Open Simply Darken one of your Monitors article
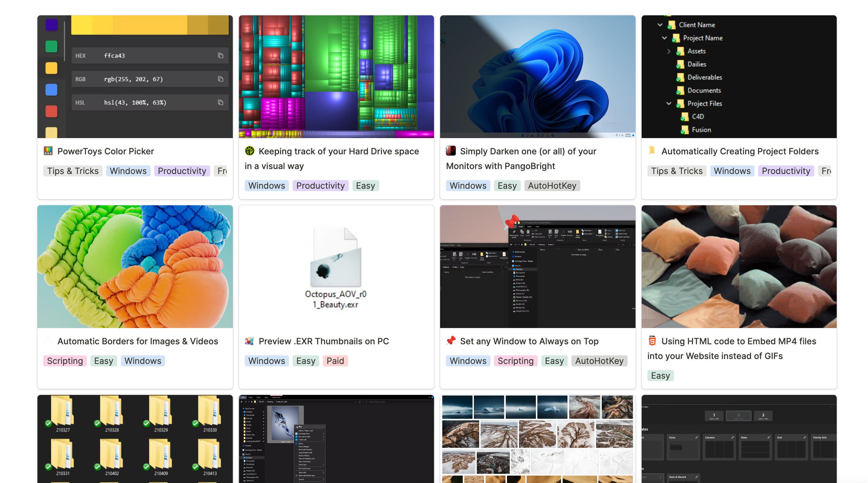The width and height of the screenshot is (868, 483). pos(521,158)
